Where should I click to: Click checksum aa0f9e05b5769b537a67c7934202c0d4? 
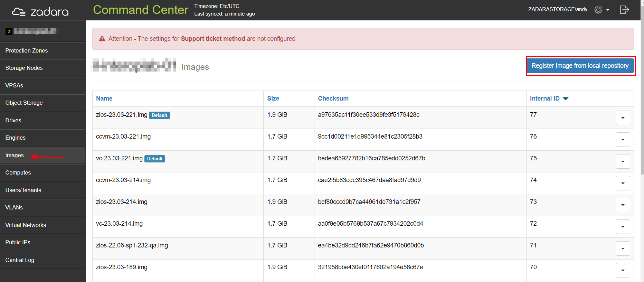click(x=370, y=224)
